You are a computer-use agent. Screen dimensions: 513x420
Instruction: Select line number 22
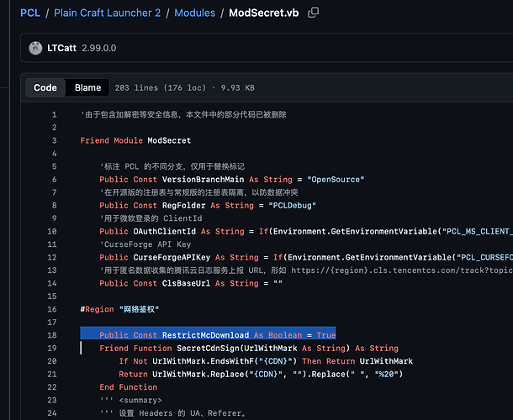51,387
